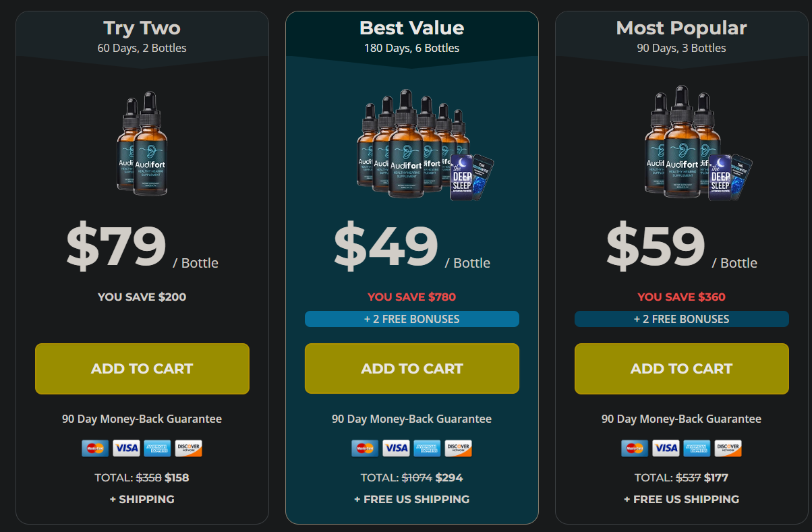This screenshot has height=532, width=812.
Task: Add the two-bottle package to cart
Action: point(142,369)
